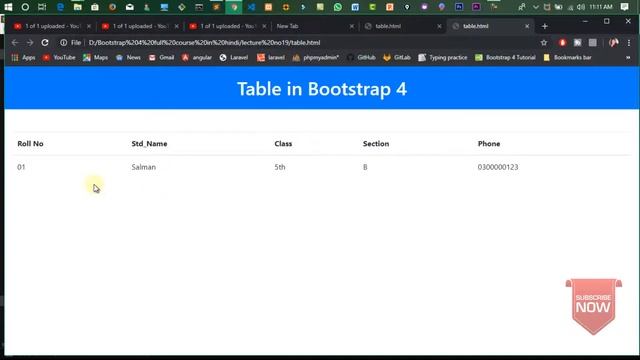The height and width of the screenshot is (360, 640).
Task: Go forward in Chrome history
Action: point(30,42)
